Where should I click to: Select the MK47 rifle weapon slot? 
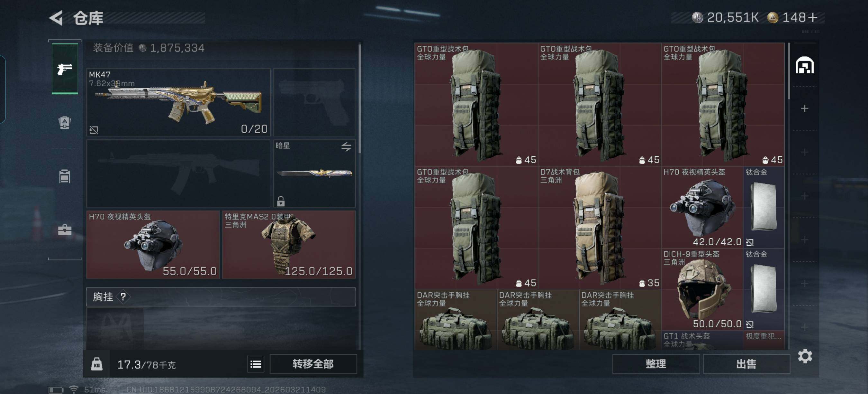coord(178,102)
